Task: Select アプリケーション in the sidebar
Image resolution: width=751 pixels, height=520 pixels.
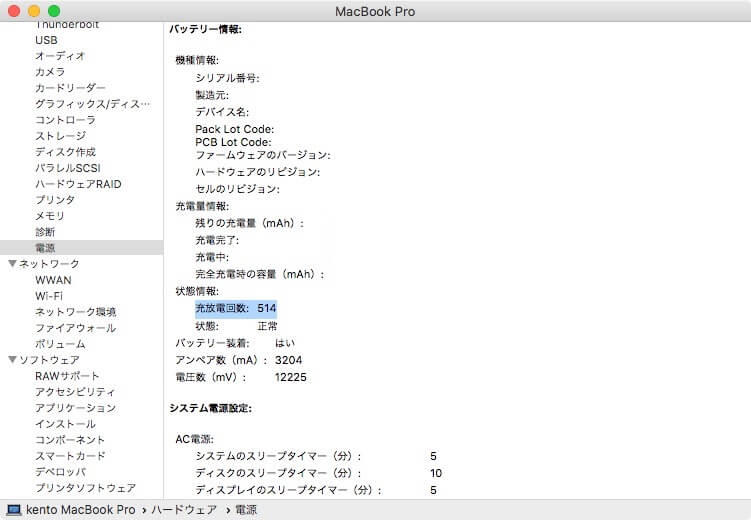Action: coord(76,408)
